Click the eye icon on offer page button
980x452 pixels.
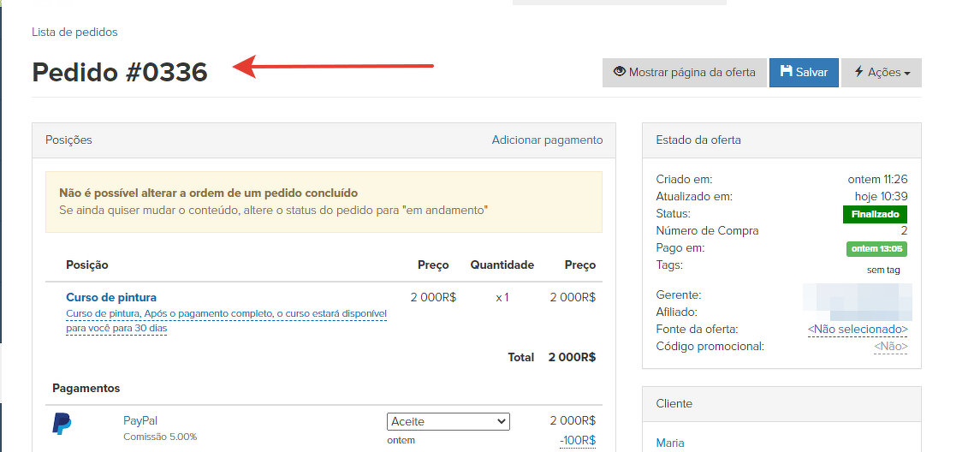tap(620, 72)
